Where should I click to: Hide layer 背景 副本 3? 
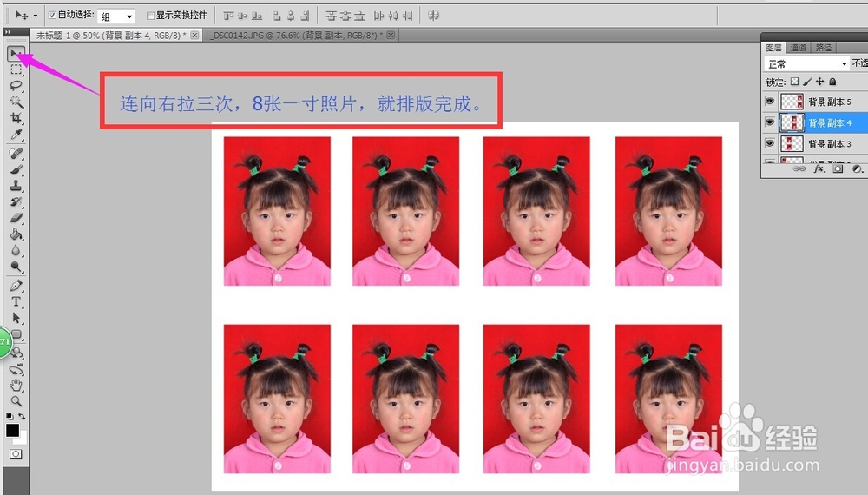click(769, 143)
